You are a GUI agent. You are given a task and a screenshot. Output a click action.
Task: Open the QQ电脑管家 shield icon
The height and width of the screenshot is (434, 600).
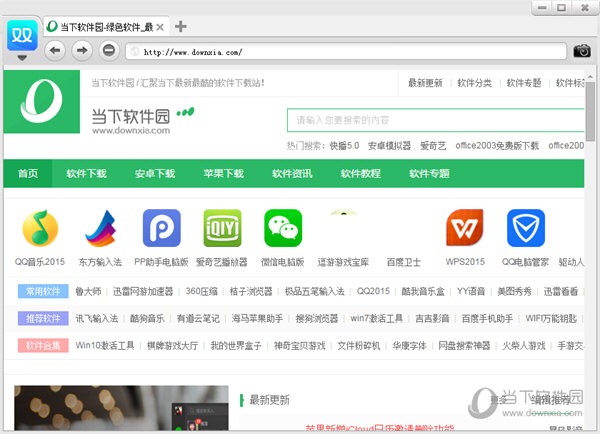tap(526, 228)
